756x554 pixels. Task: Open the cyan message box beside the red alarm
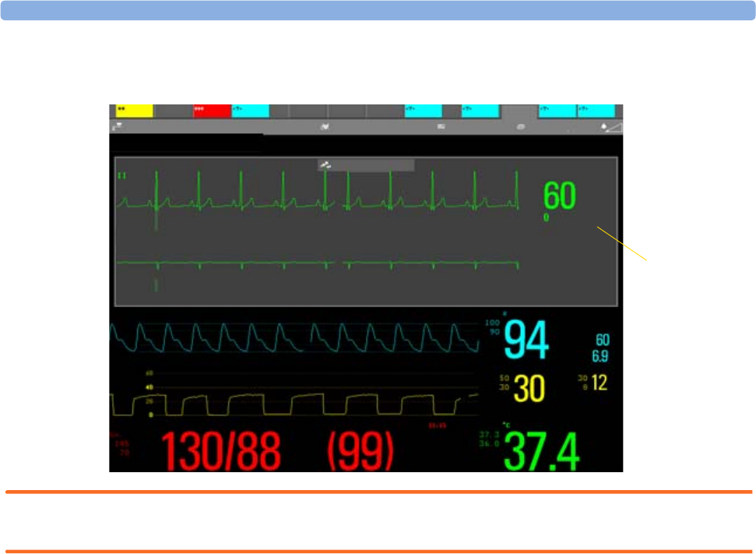coord(250,111)
